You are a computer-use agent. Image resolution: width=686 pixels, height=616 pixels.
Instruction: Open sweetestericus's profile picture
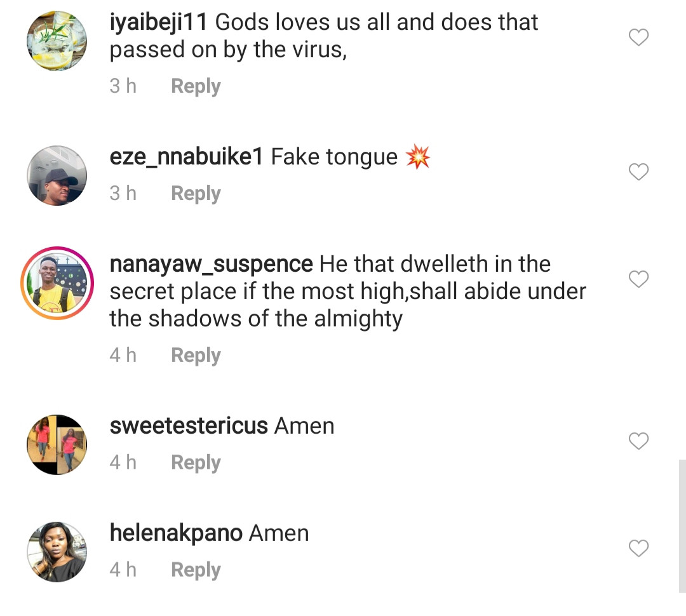(57, 445)
